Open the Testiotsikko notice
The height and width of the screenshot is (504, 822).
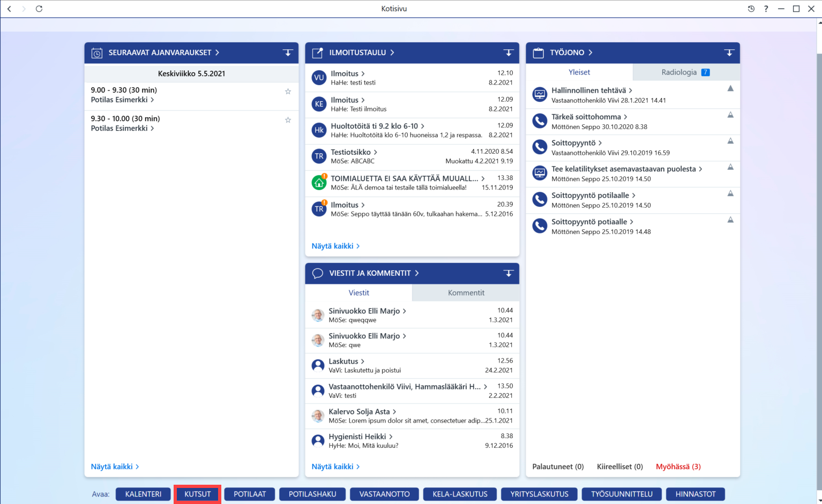[354, 152]
